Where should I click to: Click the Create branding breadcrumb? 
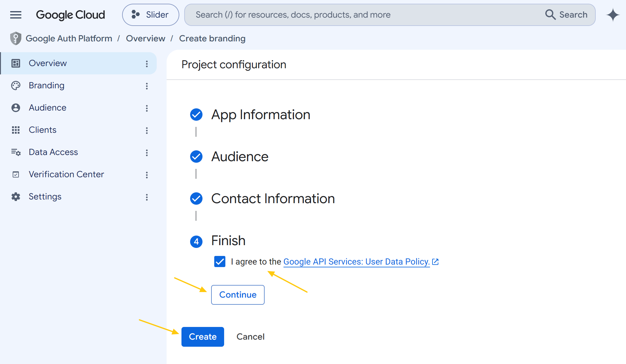coord(212,38)
